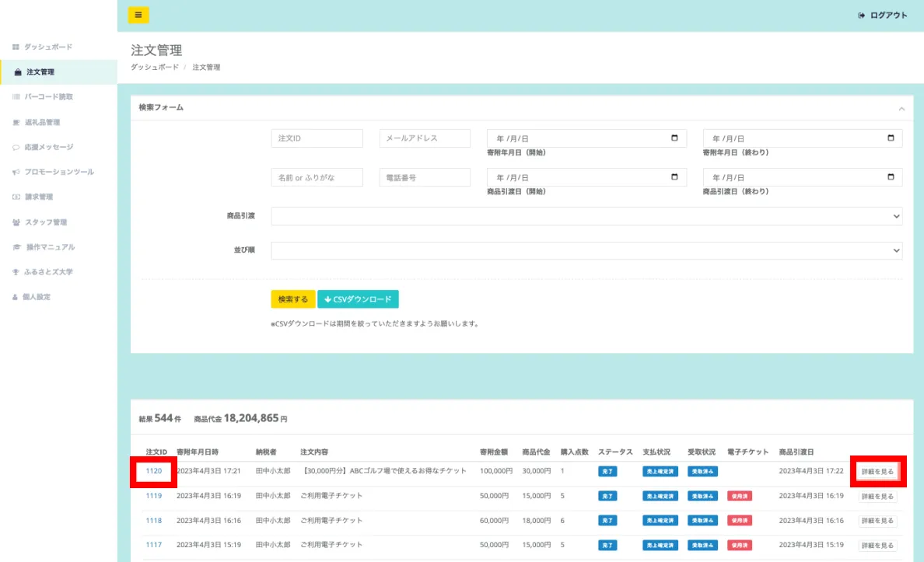The image size is (924, 562).
Task: Click ダッシュボード in the breadcrumb
Action: pyautogui.click(x=154, y=68)
